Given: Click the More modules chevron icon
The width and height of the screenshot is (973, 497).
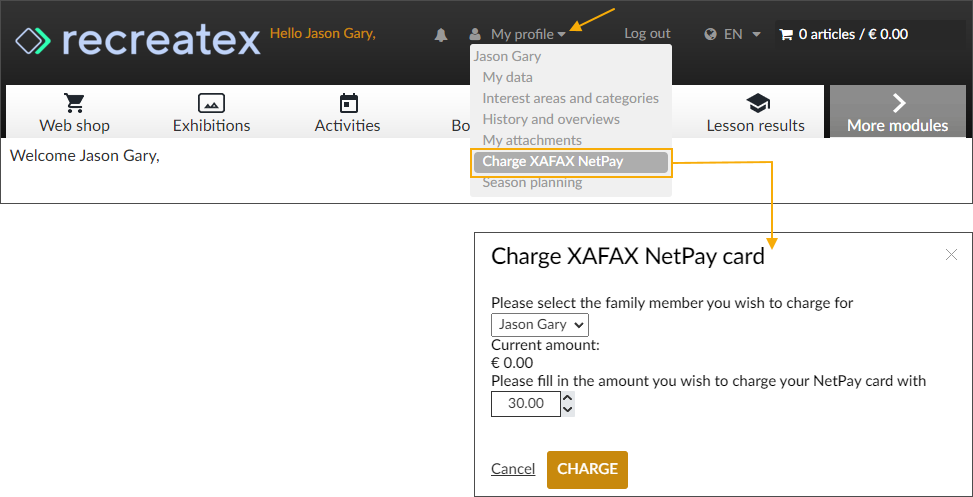Looking at the screenshot, I should pos(899,104).
